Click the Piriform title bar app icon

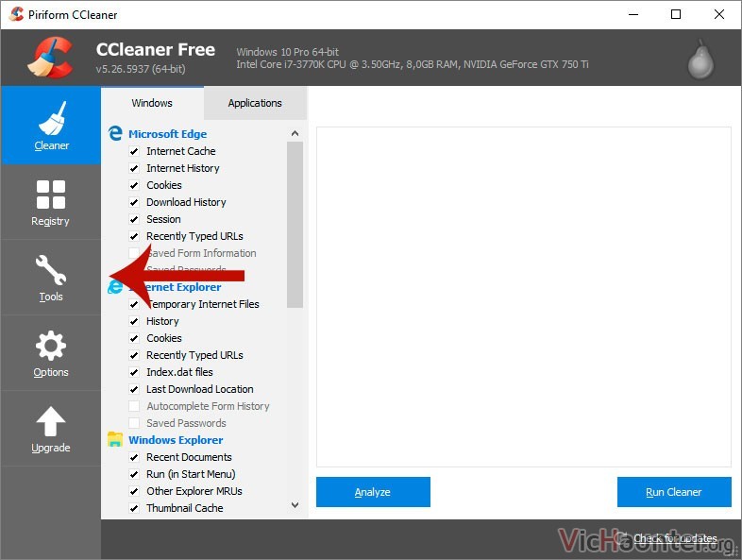[17, 14]
